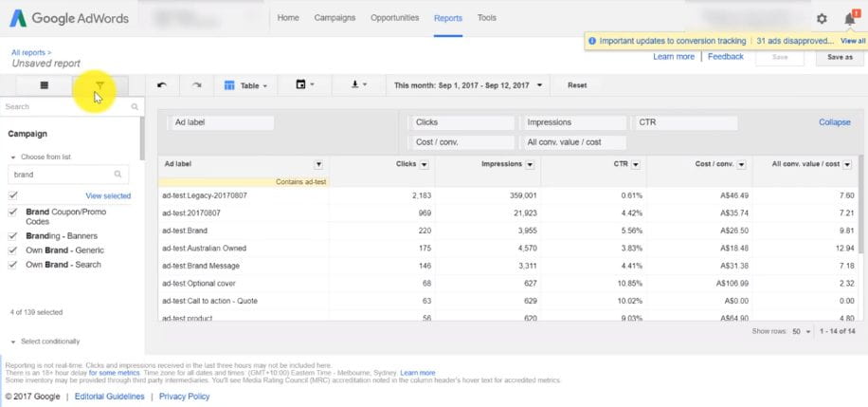Open the Impressions column dropdown arrow
The width and height of the screenshot is (868, 407).
(530, 165)
